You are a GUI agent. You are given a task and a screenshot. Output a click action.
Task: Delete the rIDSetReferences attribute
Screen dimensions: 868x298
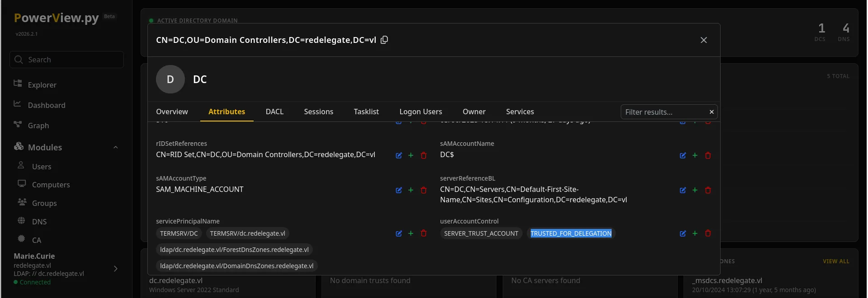point(424,155)
